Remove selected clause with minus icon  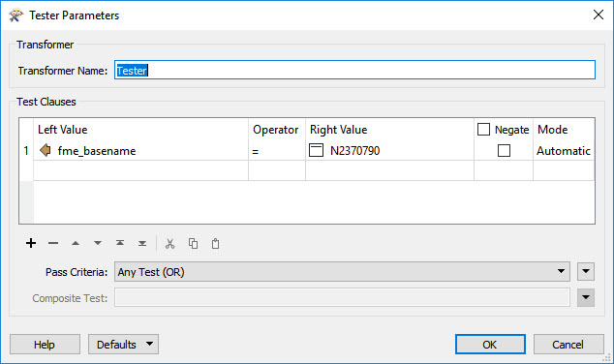click(53, 243)
